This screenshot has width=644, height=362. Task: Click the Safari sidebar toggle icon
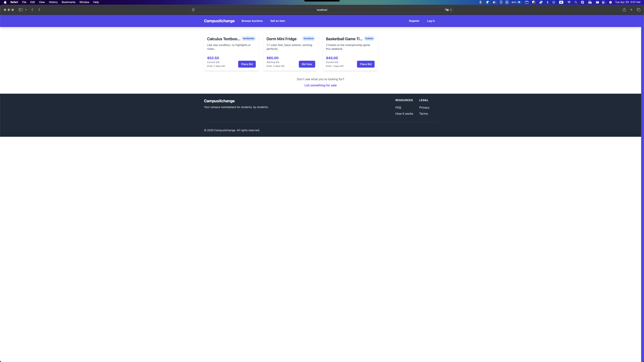click(x=21, y=10)
